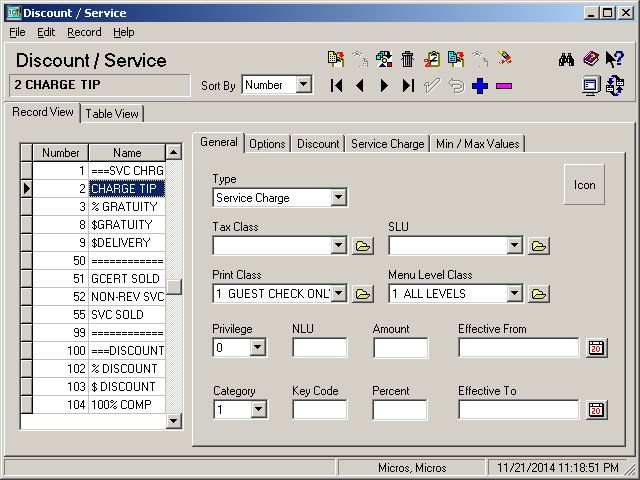Click the clipboard with scissors icon
This screenshot has width=640, height=480.
point(431,59)
